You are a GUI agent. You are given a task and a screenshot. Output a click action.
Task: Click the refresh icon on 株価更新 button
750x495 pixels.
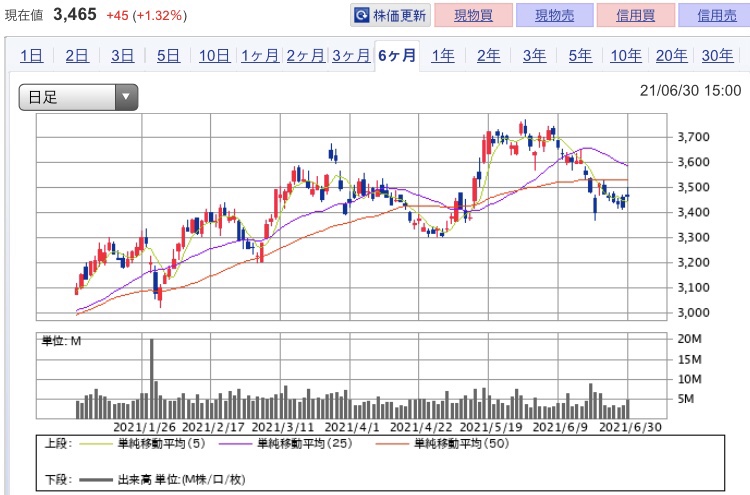coord(362,15)
